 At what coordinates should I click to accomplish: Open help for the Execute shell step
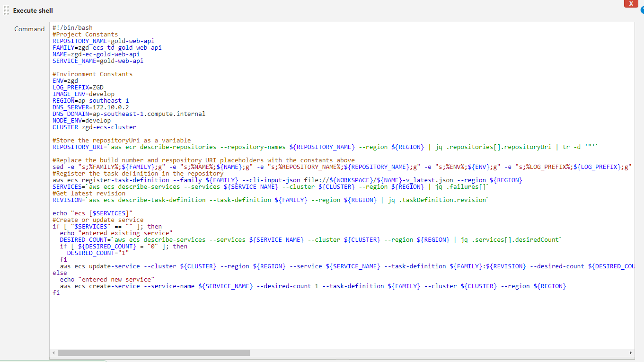click(642, 10)
